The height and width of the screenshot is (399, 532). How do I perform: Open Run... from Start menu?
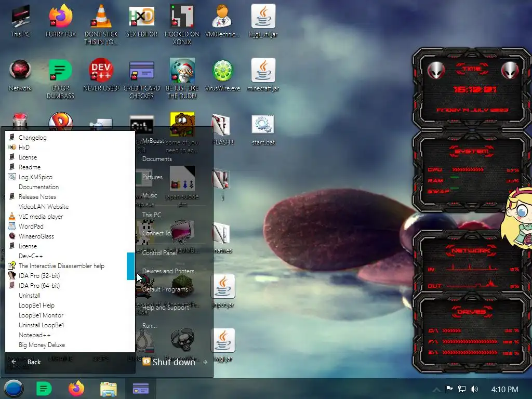tap(150, 325)
